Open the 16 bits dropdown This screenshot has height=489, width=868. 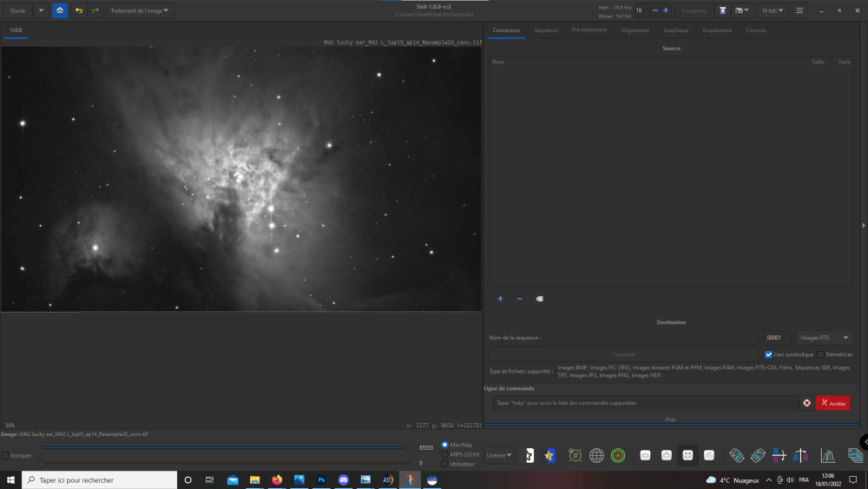coord(773,10)
